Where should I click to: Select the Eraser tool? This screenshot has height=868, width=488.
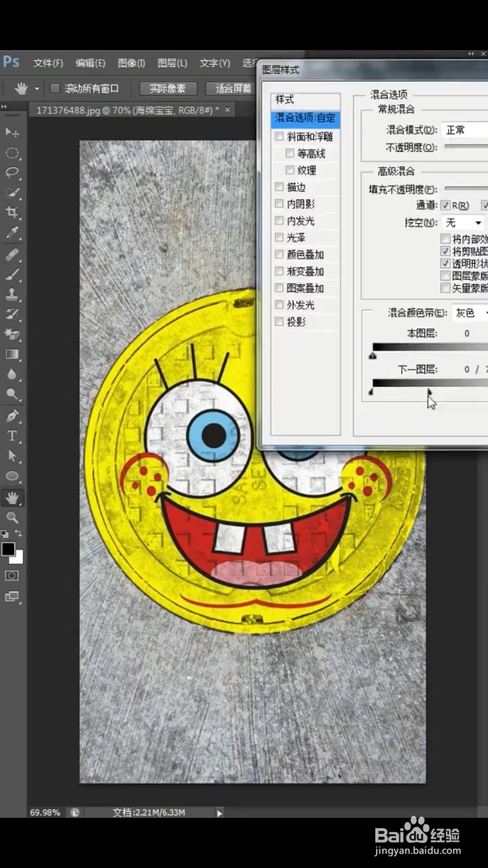[x=12, y=334]
